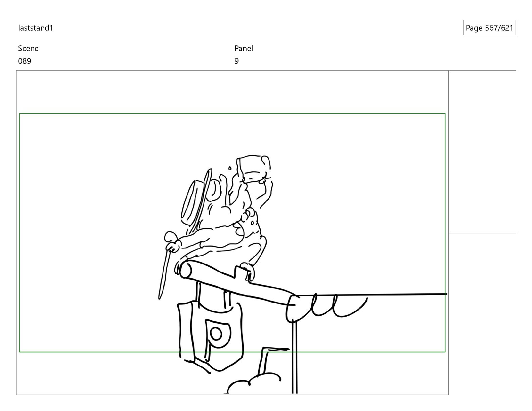Click the 'Panel' label
This screenshot has width=532, height=411.
[243, 48]
